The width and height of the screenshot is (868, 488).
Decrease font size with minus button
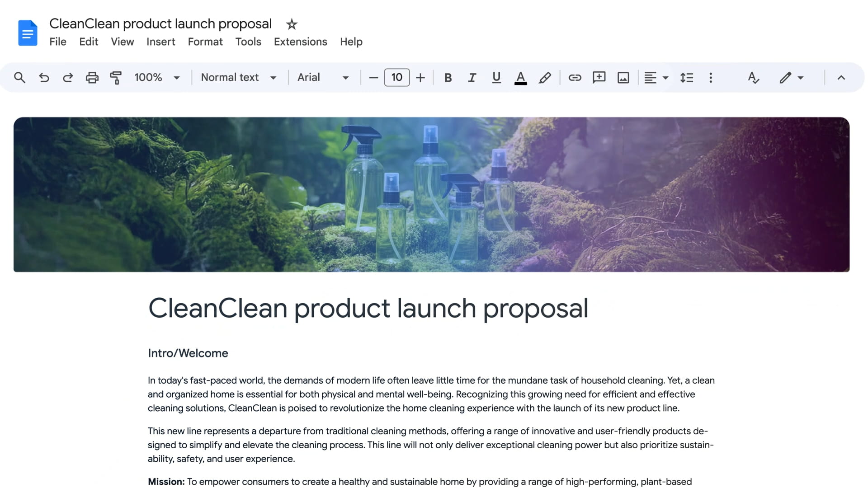pyautogui.click(x=373, y=78)
